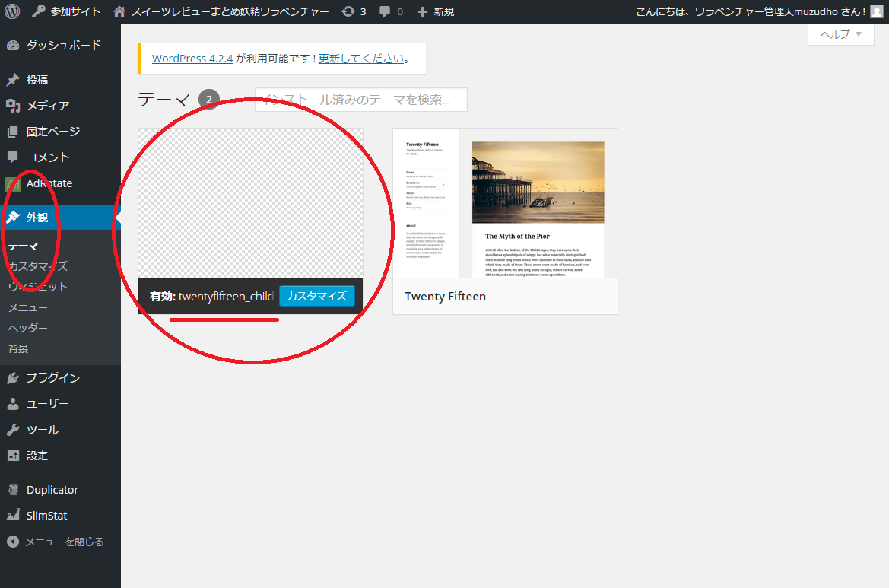Click the plus icon for 新規
Viewport: 889px width, 588px height.
click(x=422, y=11)
